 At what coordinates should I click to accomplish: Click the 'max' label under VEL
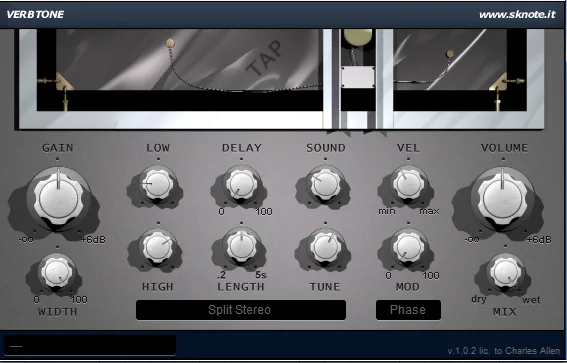[429, 211]
